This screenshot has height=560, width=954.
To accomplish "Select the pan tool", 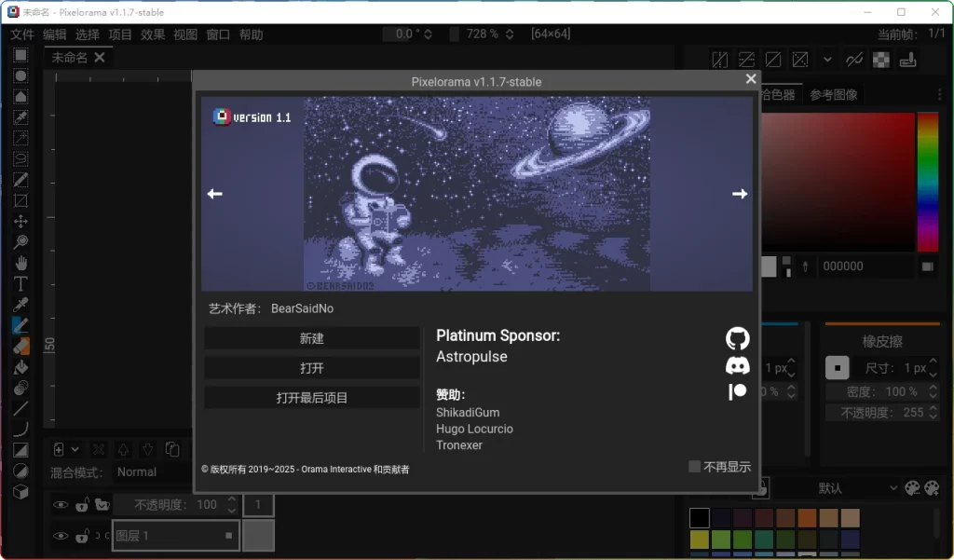I will click(x=20, y=262).
